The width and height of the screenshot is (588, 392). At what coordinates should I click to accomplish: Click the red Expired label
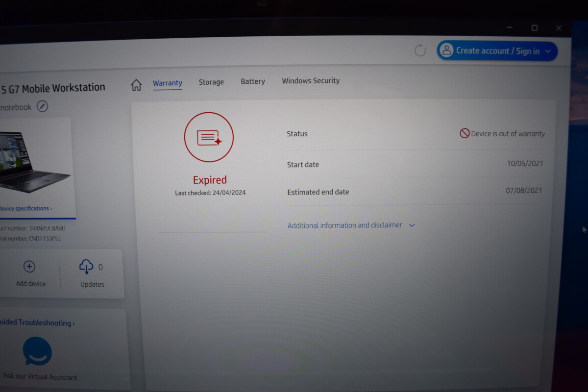click(x=210, y=180)
